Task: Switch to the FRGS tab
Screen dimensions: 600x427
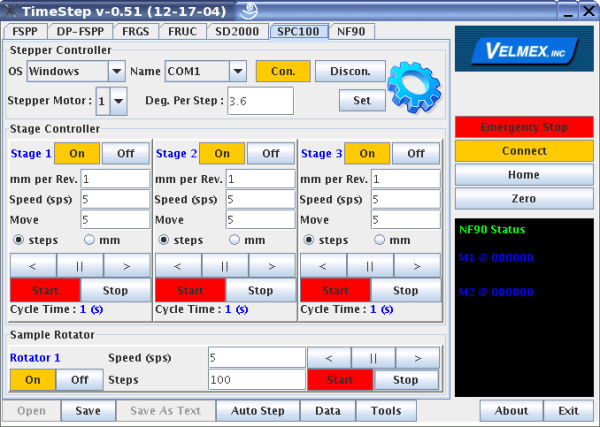Action: [x=135, y=31]
